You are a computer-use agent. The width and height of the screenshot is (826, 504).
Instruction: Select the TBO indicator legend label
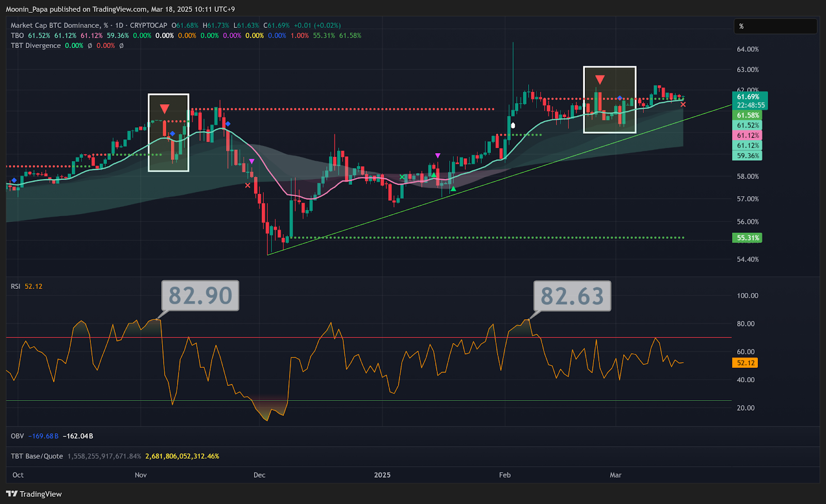click(17, 36)
